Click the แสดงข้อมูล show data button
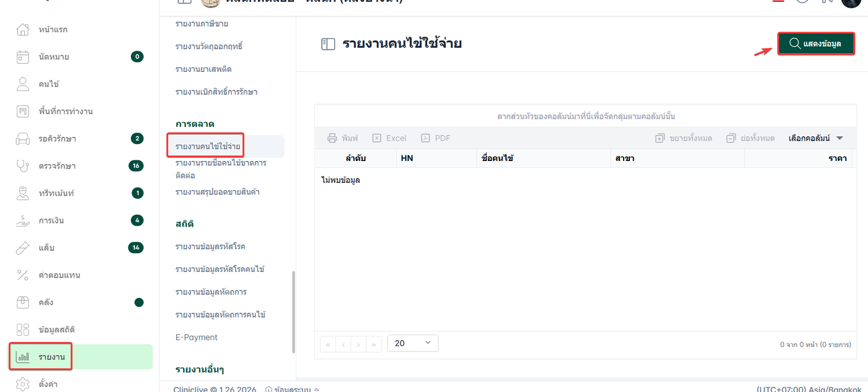 pyautogui.click(x=816, y=44)
